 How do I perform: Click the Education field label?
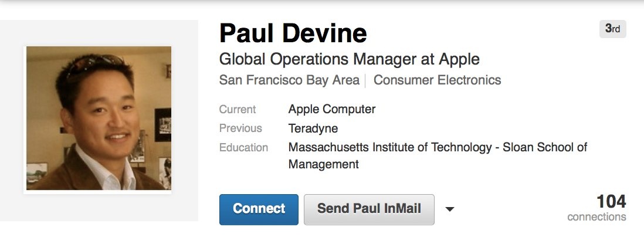click(x=243, y=147)
